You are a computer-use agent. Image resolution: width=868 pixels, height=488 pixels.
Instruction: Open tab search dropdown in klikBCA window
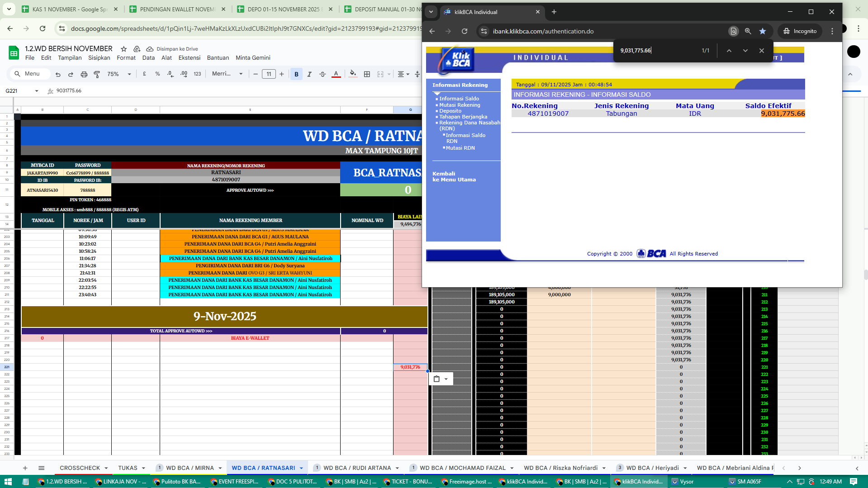coord(431,12)
